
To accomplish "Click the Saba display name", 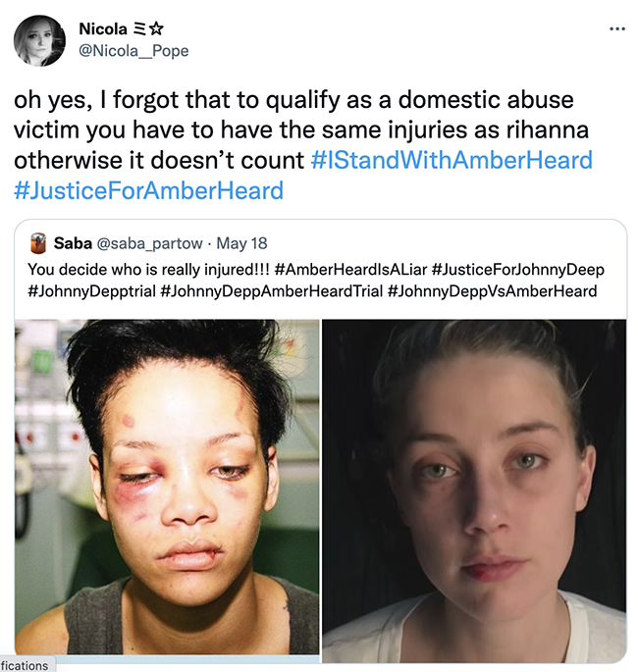I will click(73, 243).
